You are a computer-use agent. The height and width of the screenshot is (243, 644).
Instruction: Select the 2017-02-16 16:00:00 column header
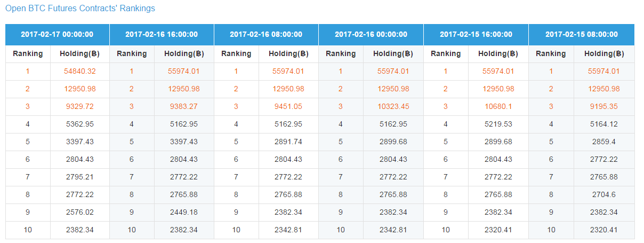(162, 35)
